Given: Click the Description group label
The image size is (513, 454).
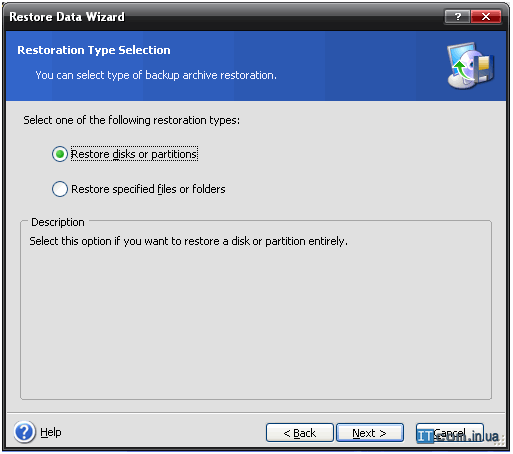Looking at the screenshot, I should click(58, 222).
